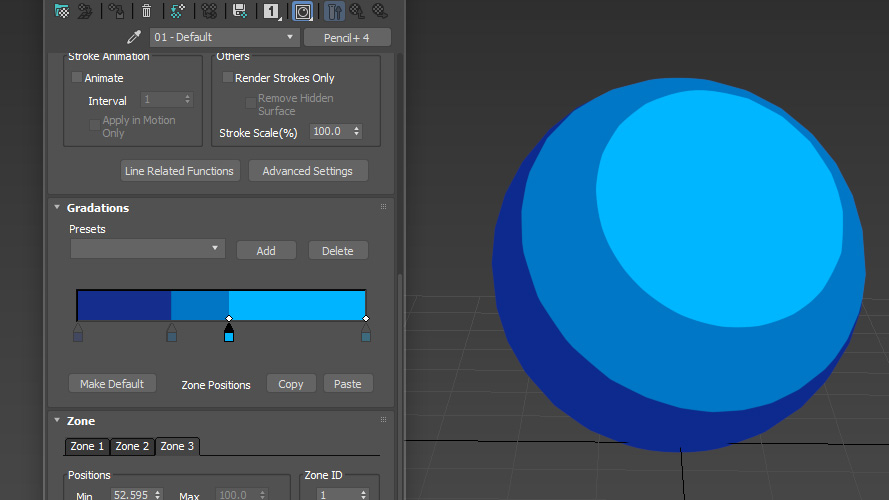Click the Go to Parent icon
The width and height of the screenshot is (889, 500).
(x=357, y=11)
